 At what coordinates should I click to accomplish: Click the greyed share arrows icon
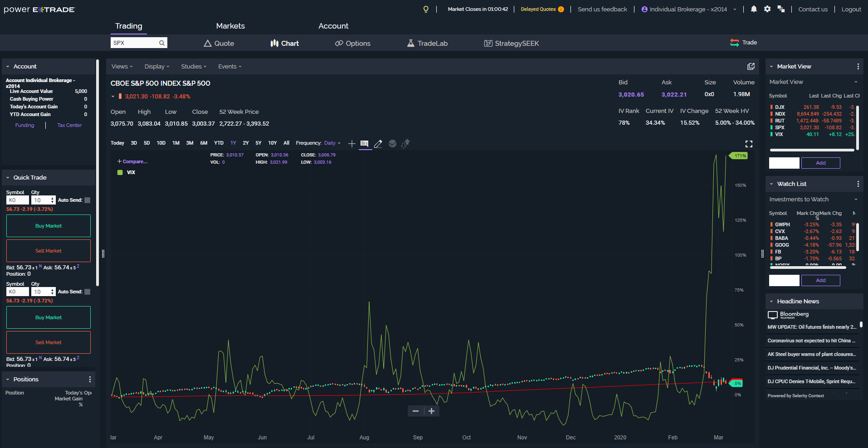coord(406,144)
